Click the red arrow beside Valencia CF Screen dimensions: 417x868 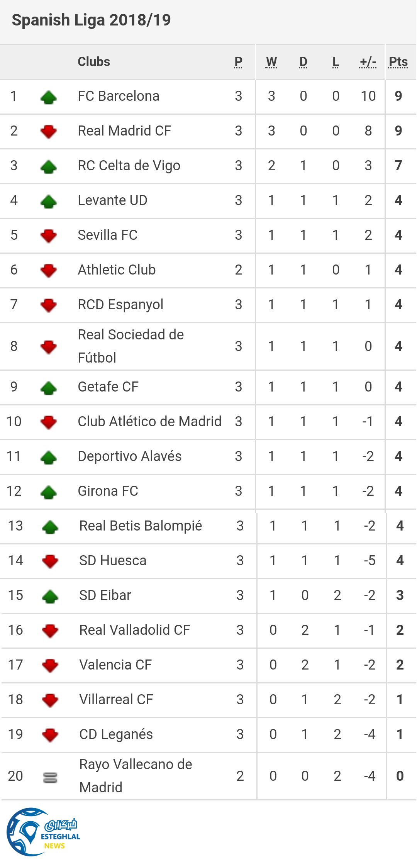tap(50, 665)
